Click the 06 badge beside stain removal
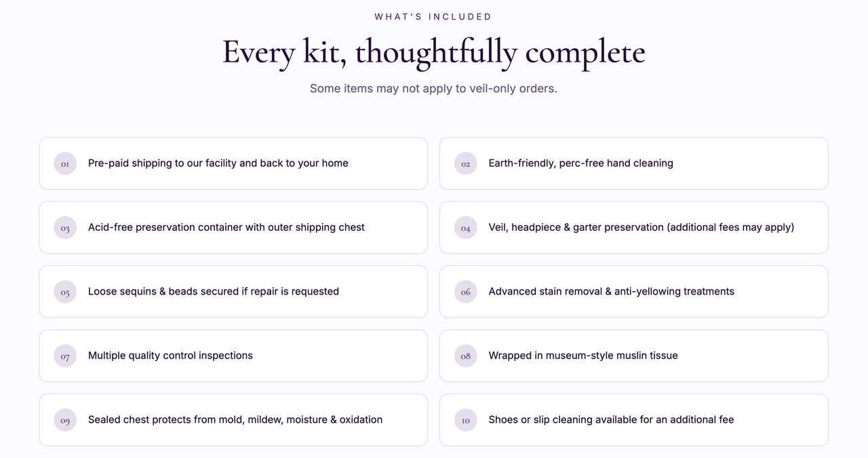Screen dimensions: 868x458 466,292
